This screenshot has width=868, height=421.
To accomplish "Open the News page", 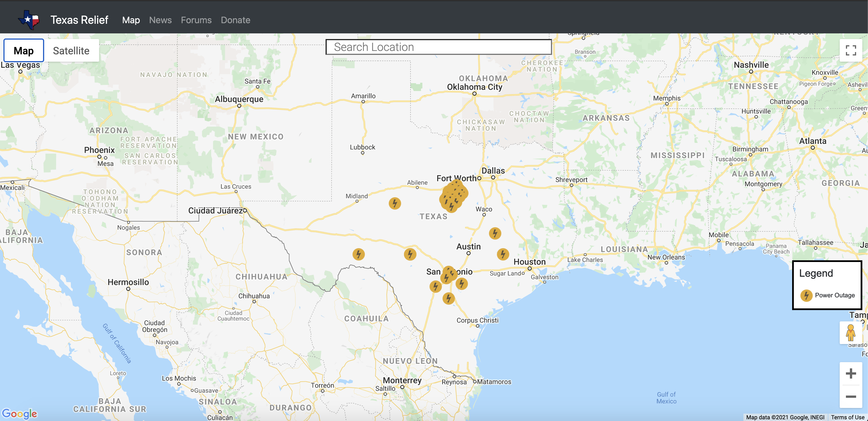I will [x=161, y=20].
